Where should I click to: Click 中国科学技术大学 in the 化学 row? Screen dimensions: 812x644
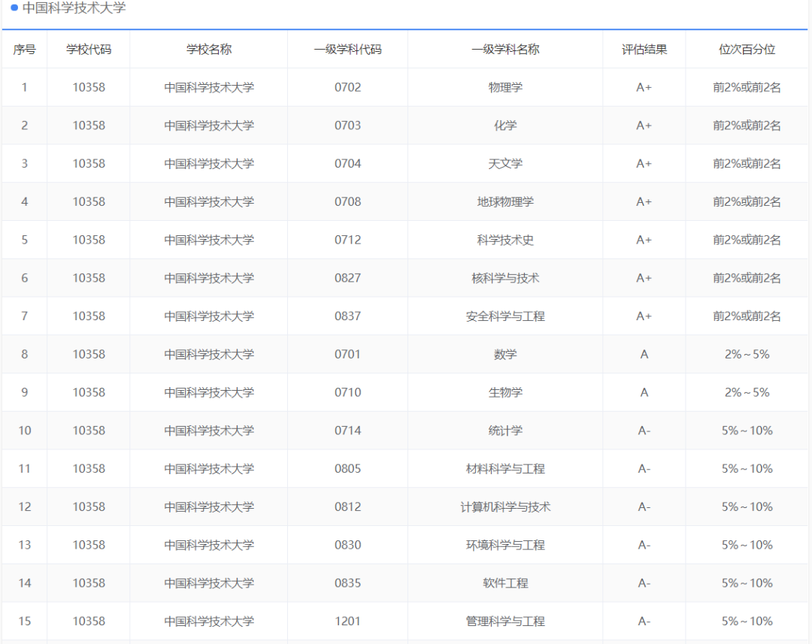click(209, 125)
